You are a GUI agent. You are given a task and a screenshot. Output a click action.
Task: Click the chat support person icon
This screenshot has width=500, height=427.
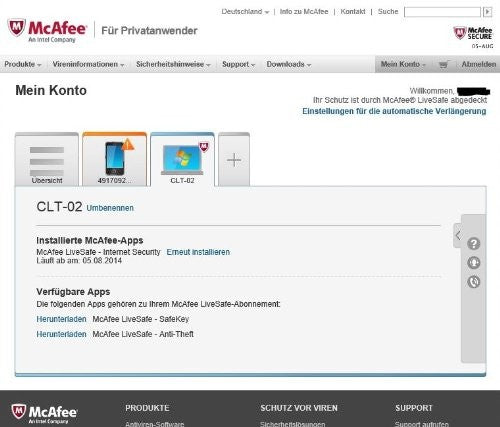(x=474, y=263)
